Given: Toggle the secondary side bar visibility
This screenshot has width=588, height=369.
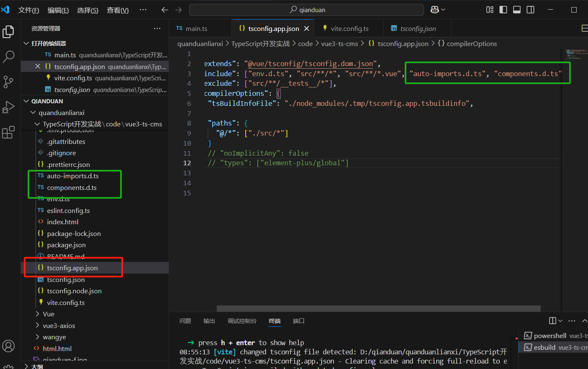Looking at the screenshot, I should tap(530, 10).
